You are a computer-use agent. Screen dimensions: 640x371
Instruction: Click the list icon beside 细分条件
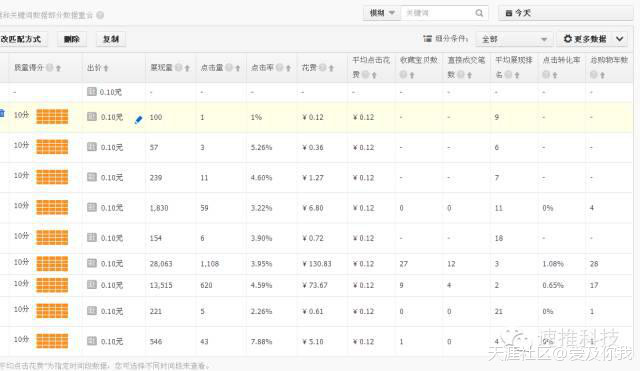click(x=427, y=38)
